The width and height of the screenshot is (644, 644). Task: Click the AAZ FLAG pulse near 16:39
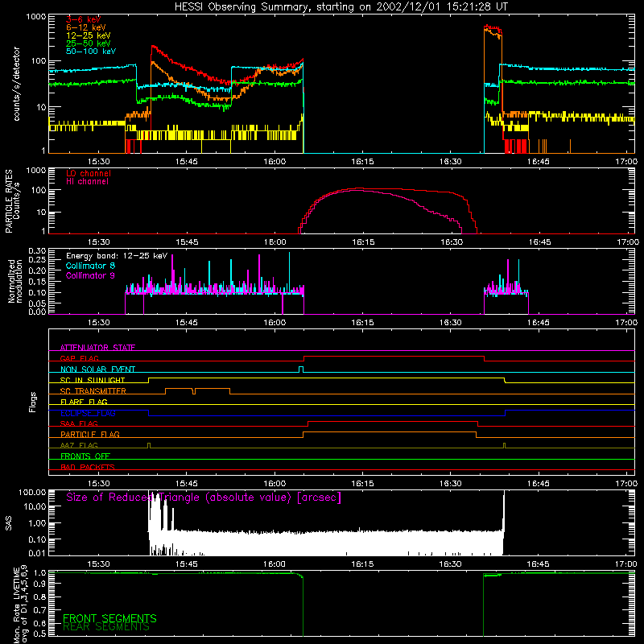[505, 445]
